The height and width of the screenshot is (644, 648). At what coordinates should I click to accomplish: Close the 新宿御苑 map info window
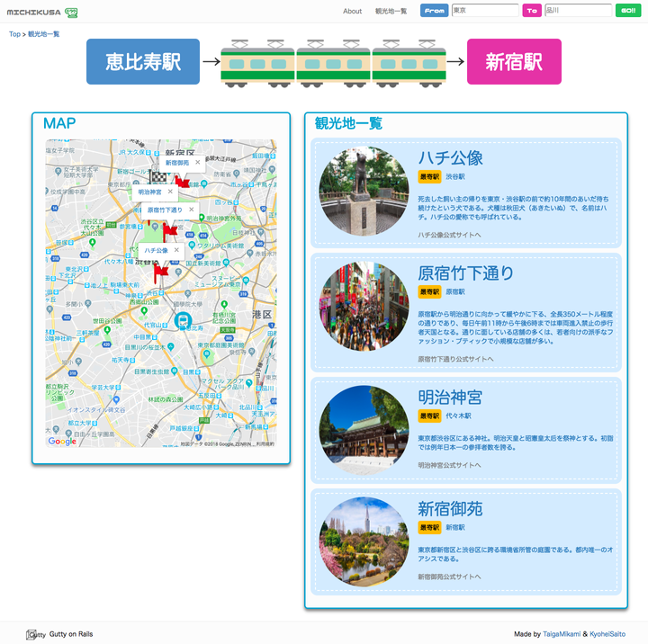[197, 162]
